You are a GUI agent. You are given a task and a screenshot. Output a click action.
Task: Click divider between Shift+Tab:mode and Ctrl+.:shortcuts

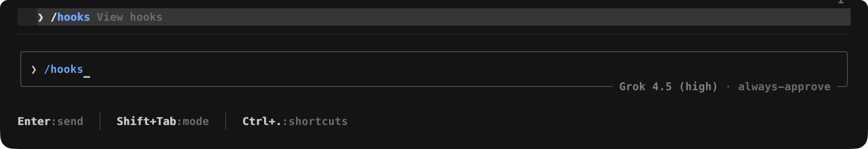[x=226, y=121]
